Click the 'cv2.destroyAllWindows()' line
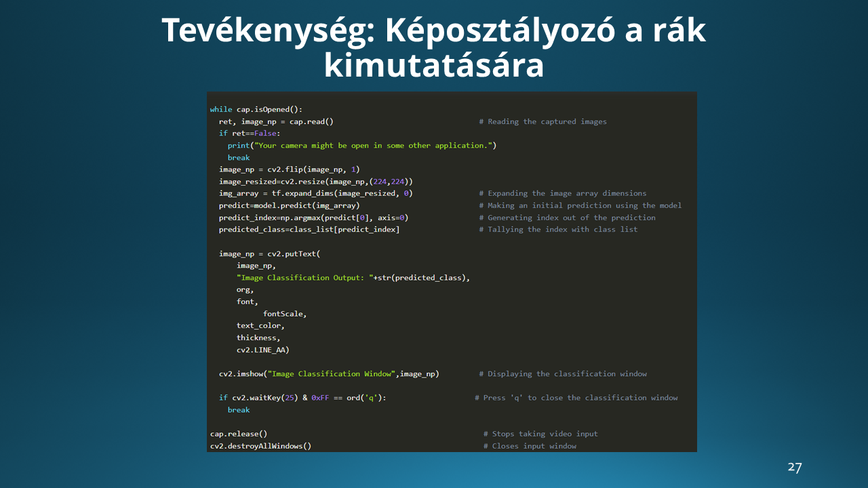This screenshot has width=868, height=488. click(260, 446)
